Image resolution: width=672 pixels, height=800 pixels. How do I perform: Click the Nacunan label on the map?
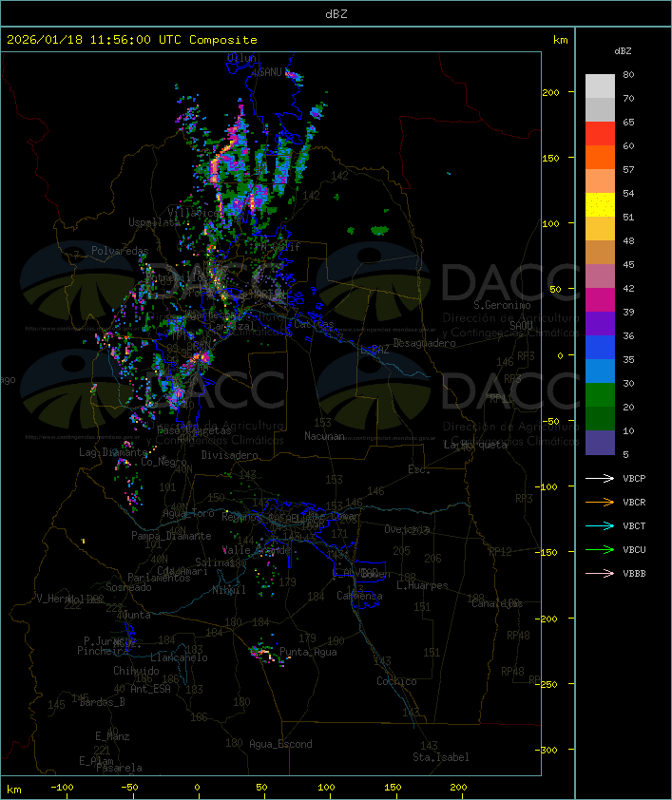pos(324,436)
